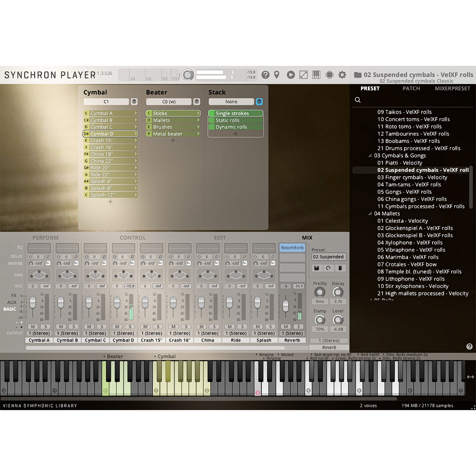The height and width of the screenshot is (476, 476).
Task: Open the PERFORM tab
Action: 45,238
